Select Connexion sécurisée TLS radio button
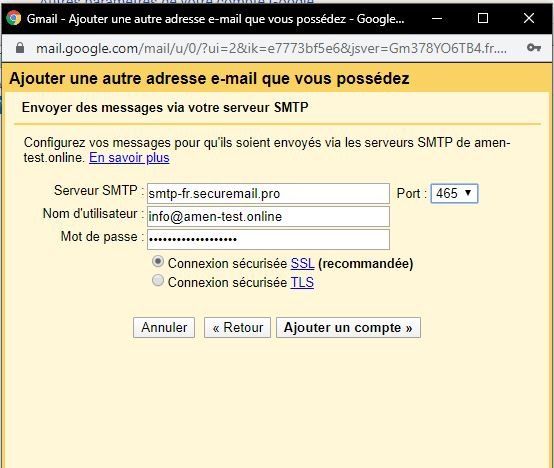 coord(158,281)
